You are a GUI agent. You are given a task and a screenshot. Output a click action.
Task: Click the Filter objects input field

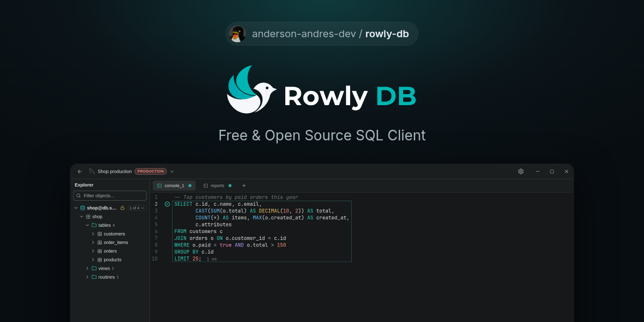110,196
